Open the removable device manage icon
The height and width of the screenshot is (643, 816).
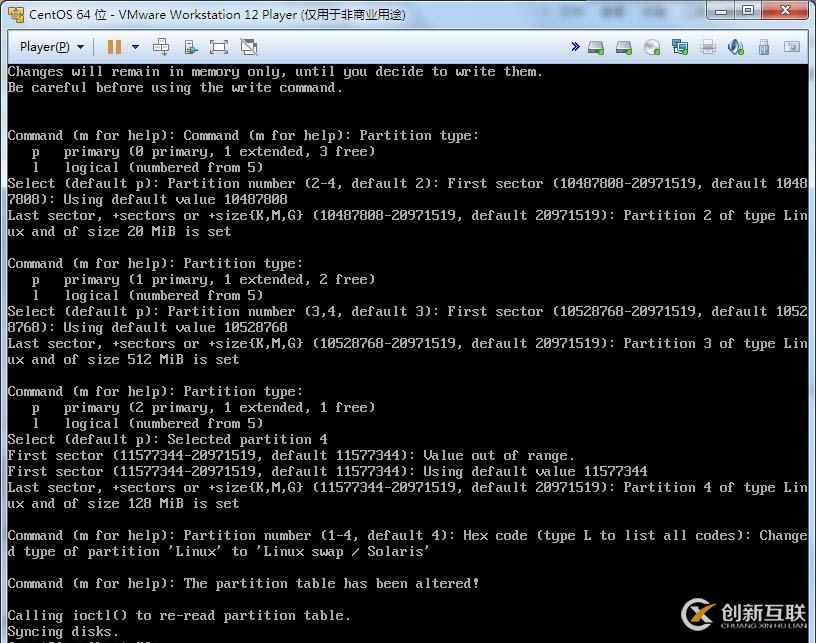pos(191,47)
